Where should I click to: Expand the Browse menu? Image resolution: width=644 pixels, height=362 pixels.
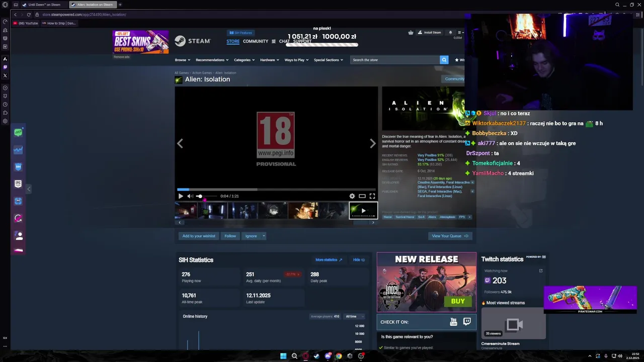(183, 60)
